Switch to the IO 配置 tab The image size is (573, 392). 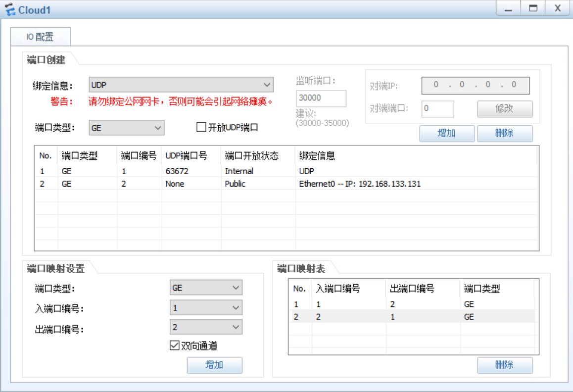pos(40,37)
